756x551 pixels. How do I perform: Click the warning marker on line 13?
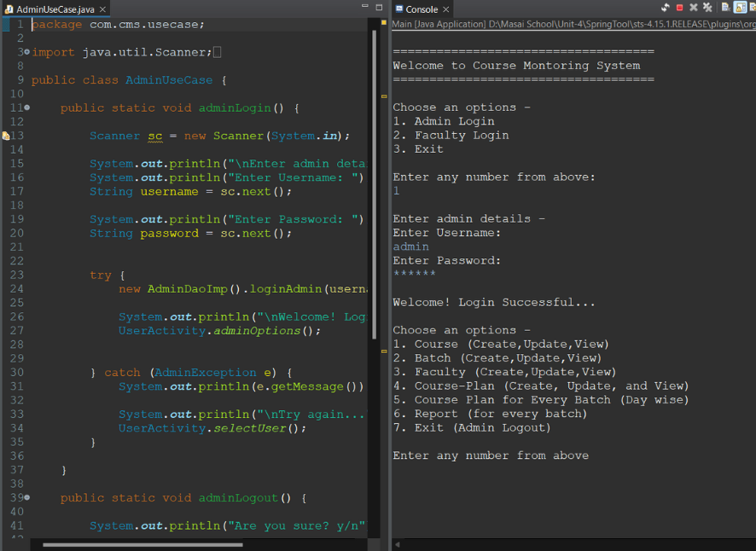click(x=6, y=136)
